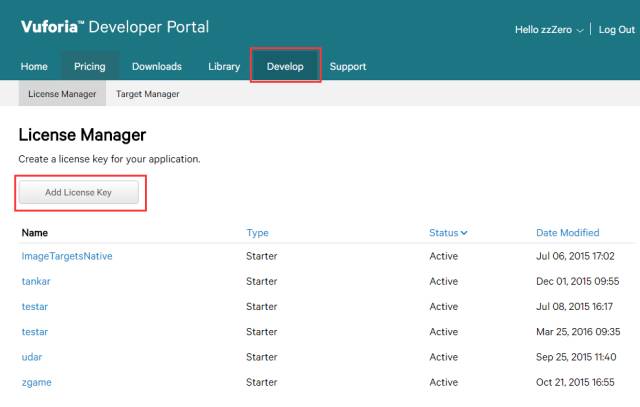Screen dimensions: 640x407
Task: Click date Jul 06, 2015 17:02
Action: click(575, 256)
